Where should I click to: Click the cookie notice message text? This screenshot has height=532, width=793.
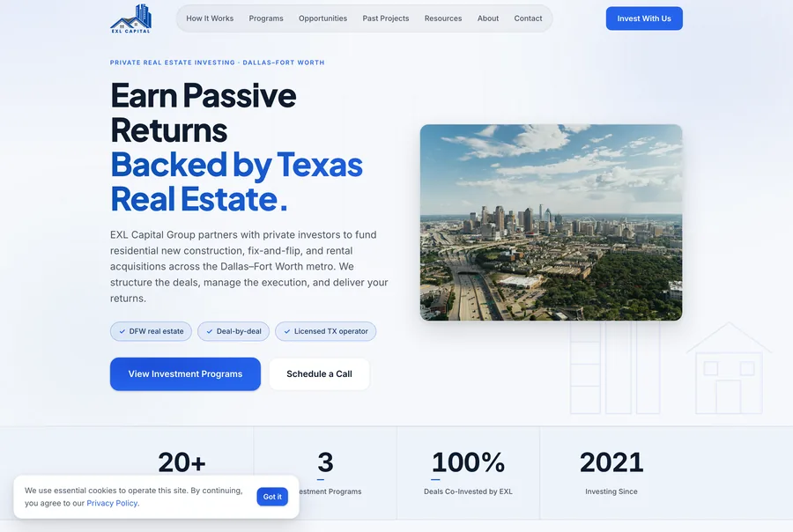point(134,497)
